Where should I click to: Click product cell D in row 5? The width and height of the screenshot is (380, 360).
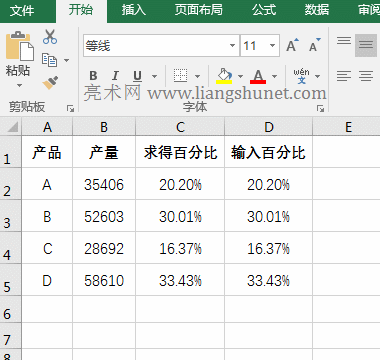point(47,280)
